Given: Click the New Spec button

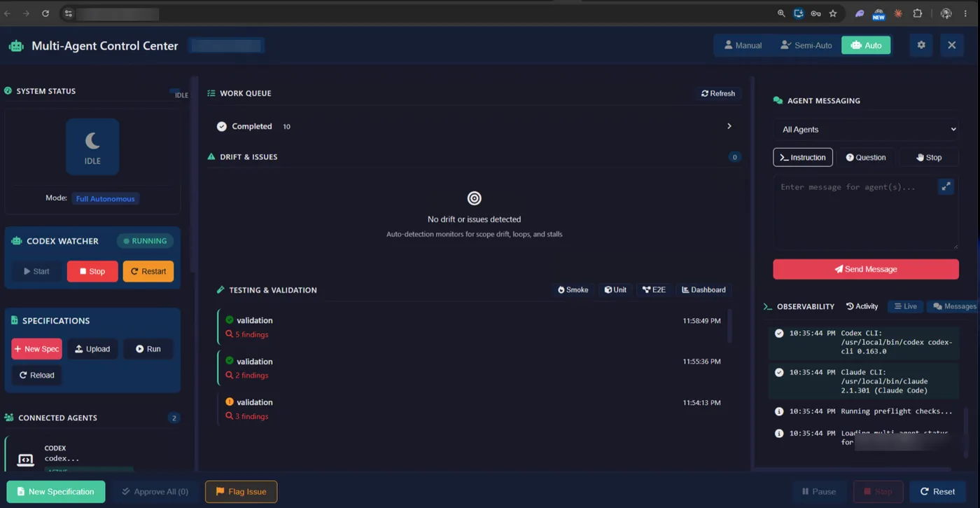Looking at the screenshot, I should 36,349.
